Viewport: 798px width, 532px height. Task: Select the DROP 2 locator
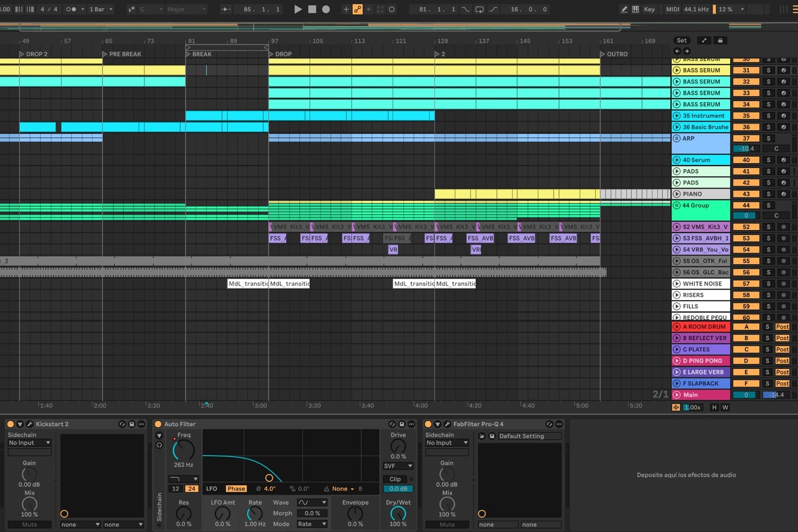(x=33, y=54)
